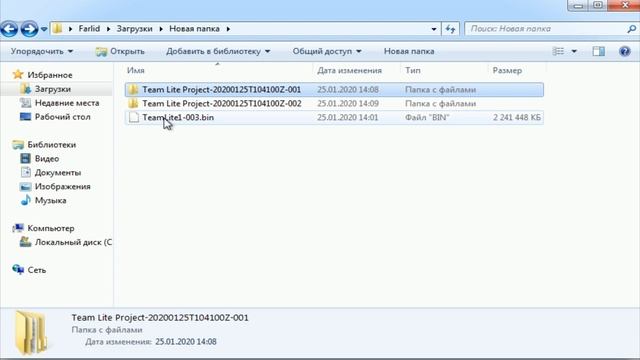640x360 pixels.
Task: Click the date 25.01.2020 14:09 cell
Action: click(348, 103)
